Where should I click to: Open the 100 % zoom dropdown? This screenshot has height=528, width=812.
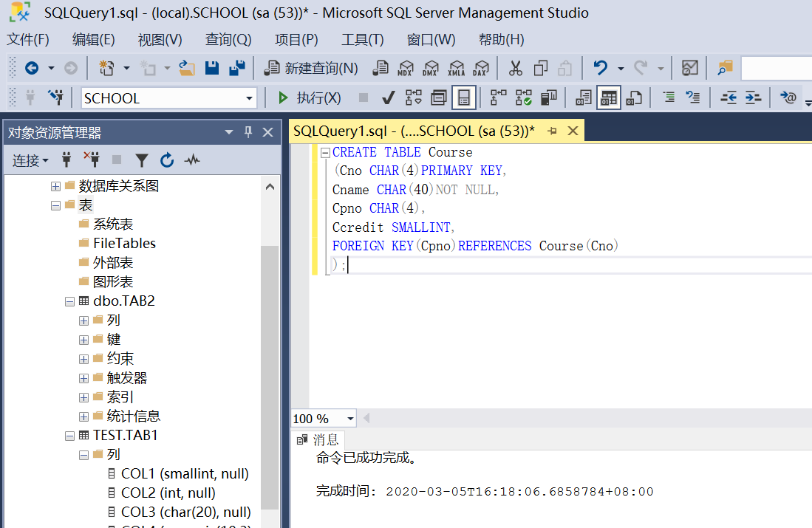pyautogui.click(x=351, y=418)
